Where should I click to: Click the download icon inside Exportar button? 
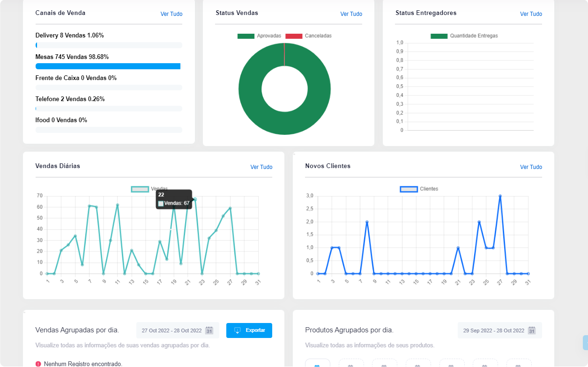237,330
